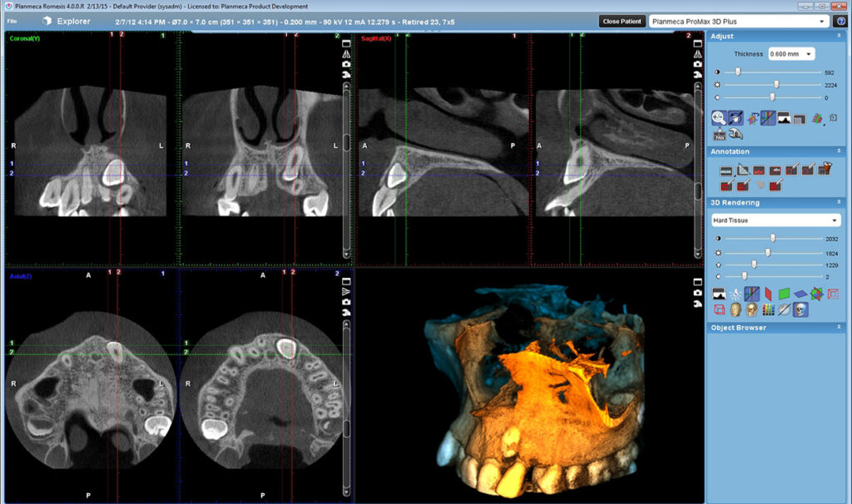Open the Thickness 0.600 mm dropdown

[791, 53]
